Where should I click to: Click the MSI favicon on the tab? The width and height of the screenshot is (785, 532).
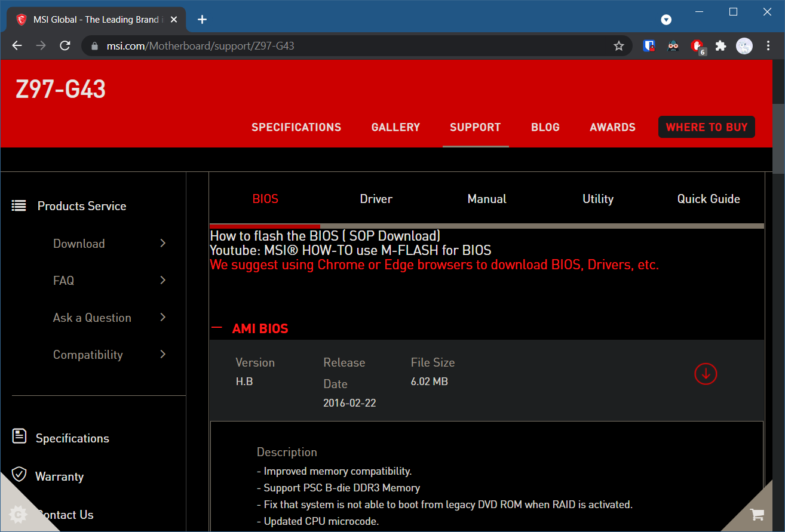pos(21,19)
